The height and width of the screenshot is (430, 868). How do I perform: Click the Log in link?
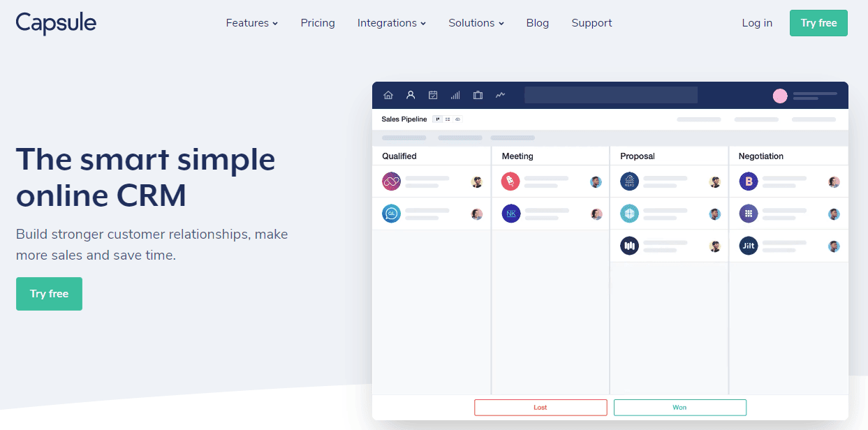[757, 23]
